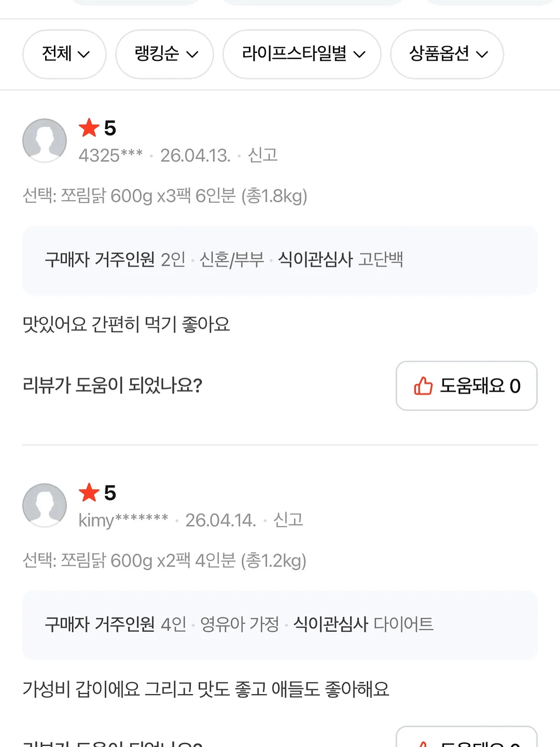The width and height of the screenshot is (560, 747).
Task: Click the profile avatar of reviewer 4325***
Action: (x=45, y=141)
